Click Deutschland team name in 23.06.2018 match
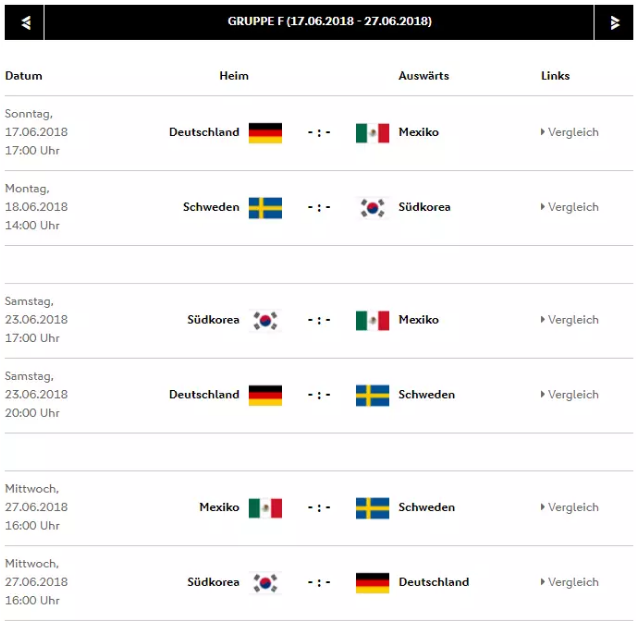This screenshot has height=622, width=636. click(x=204, y=394)
